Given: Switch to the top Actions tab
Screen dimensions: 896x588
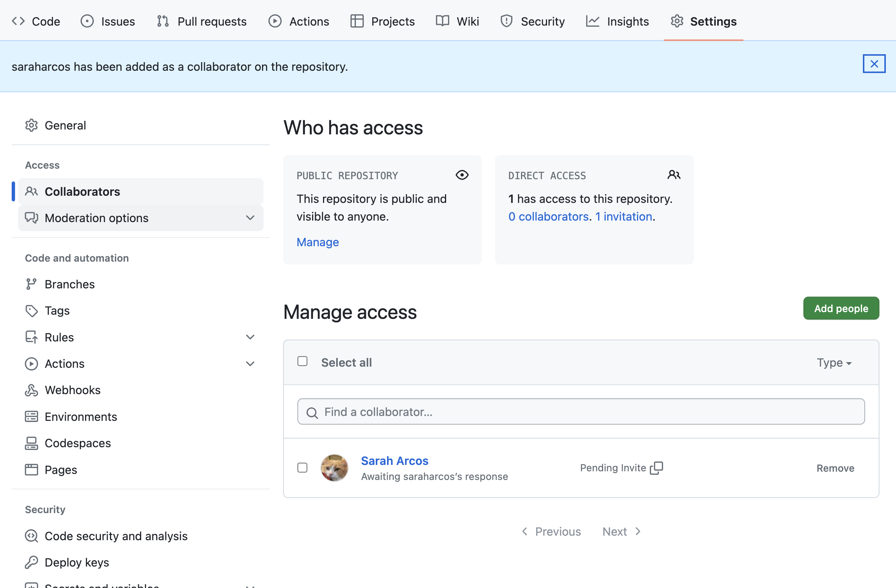Looking at the screenshot, I should coord(299,21).
